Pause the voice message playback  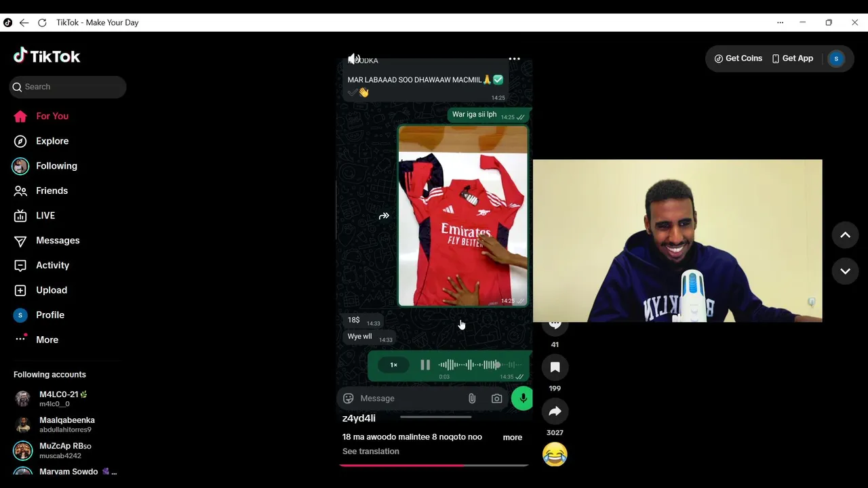[x=425, y=365]
